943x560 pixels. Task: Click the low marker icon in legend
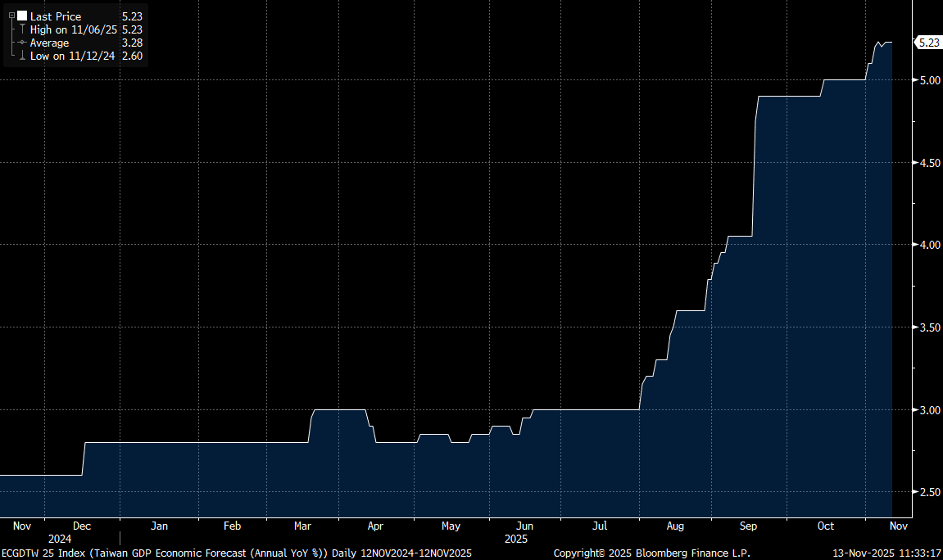tap(22, 56)
